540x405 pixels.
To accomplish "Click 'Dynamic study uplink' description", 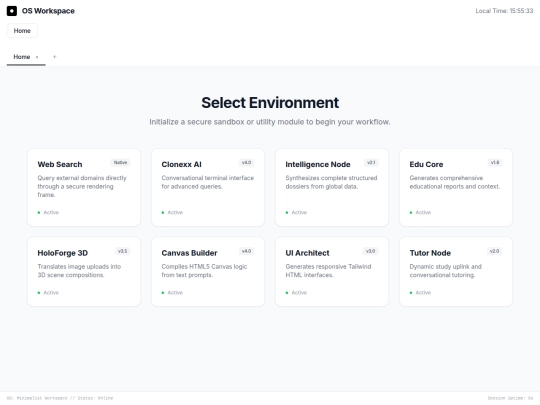I will click(x=446, y=271).
